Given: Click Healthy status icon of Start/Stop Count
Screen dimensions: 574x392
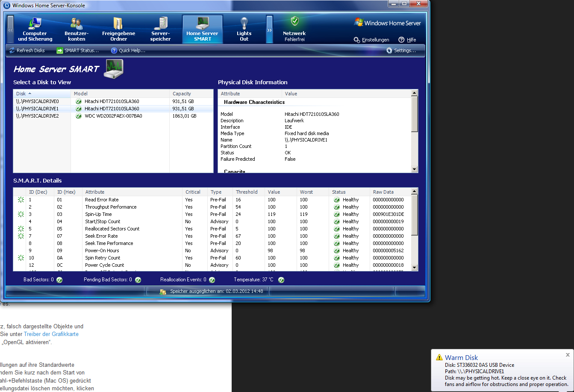Looking at the screenshot, I should pyautogui.click(x=337, y=221).
